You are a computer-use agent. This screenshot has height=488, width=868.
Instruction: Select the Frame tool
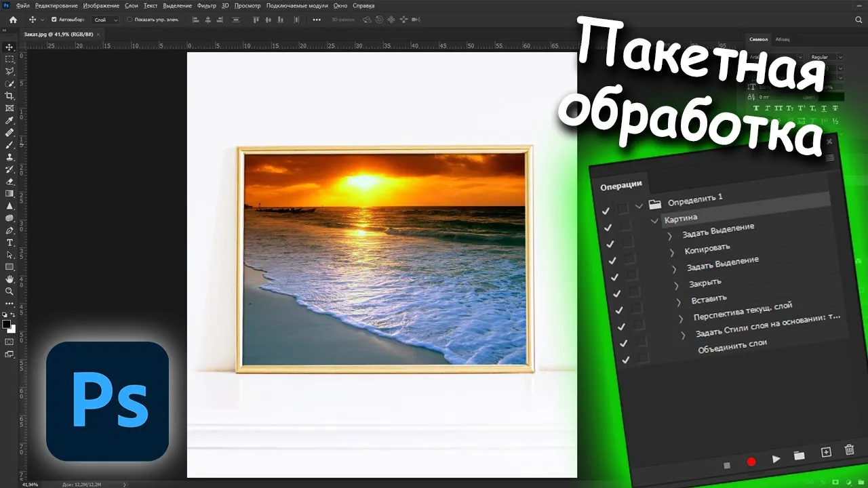pos(9,108)
